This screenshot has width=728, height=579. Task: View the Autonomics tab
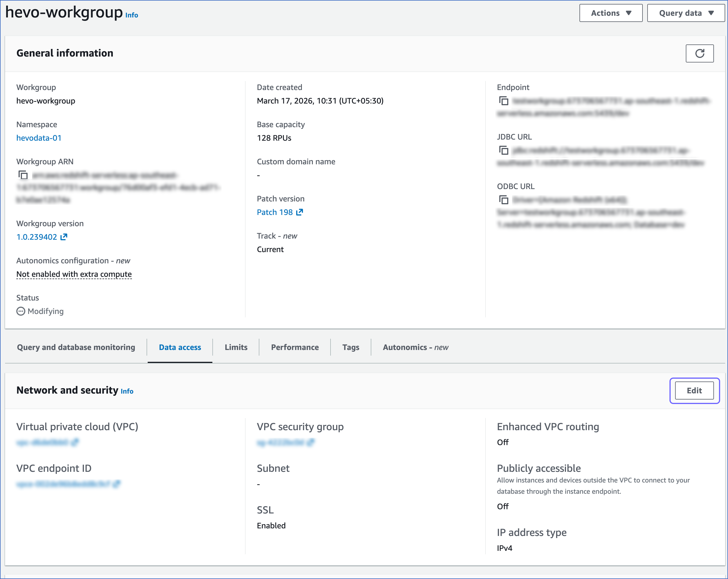coord(415,347)
